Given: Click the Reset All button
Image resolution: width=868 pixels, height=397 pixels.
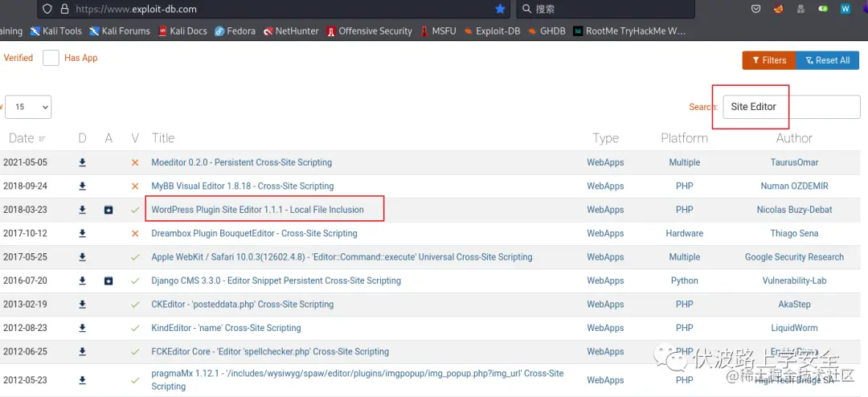Looking at the screenshot, I should coord(828,60).
